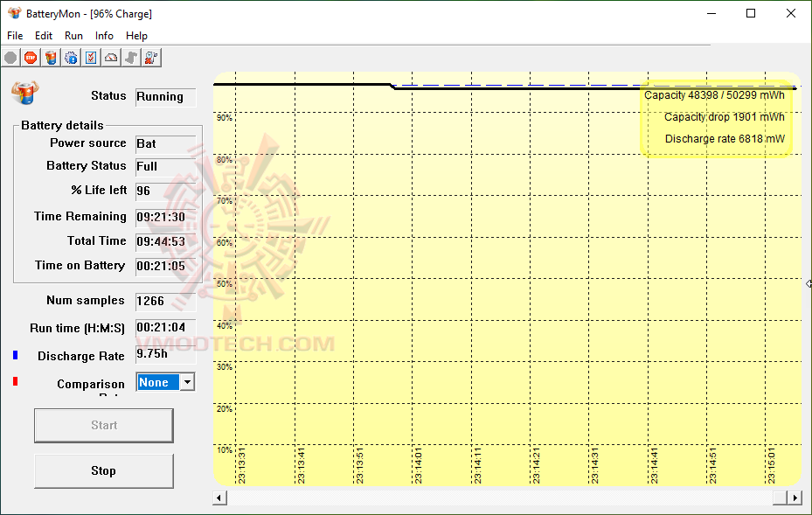This screenshot has height=515, width=812.
Task: Click the graph scrollbar right arrow
Action: 795,498
